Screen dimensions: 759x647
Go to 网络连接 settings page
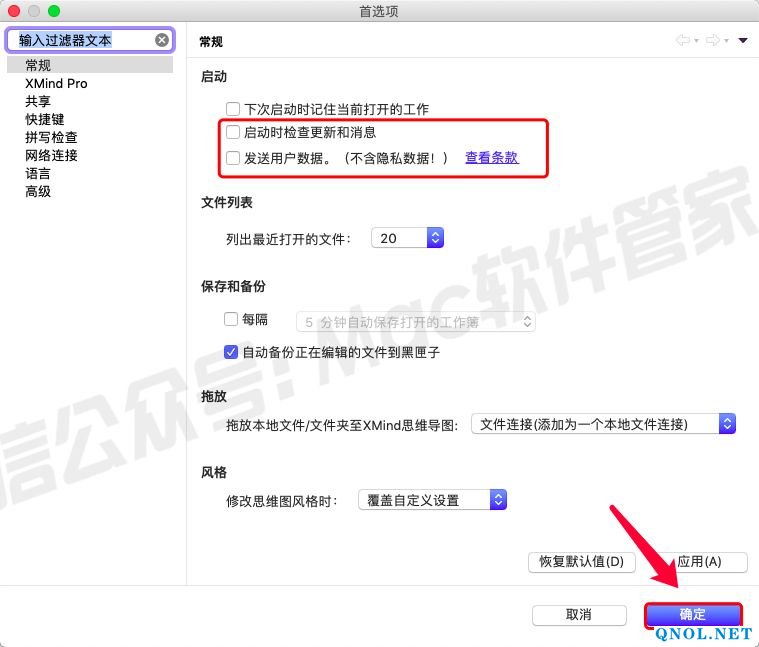click(51, 155)
